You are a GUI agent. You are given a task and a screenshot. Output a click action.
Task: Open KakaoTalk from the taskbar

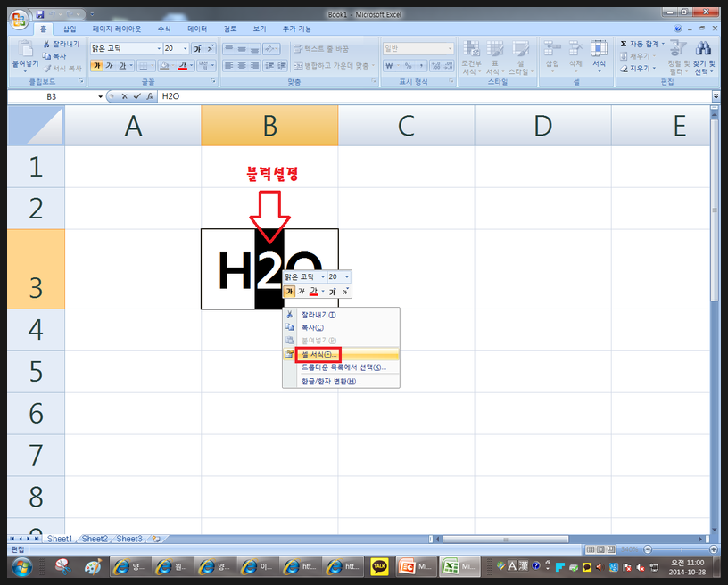coord(379,567)
